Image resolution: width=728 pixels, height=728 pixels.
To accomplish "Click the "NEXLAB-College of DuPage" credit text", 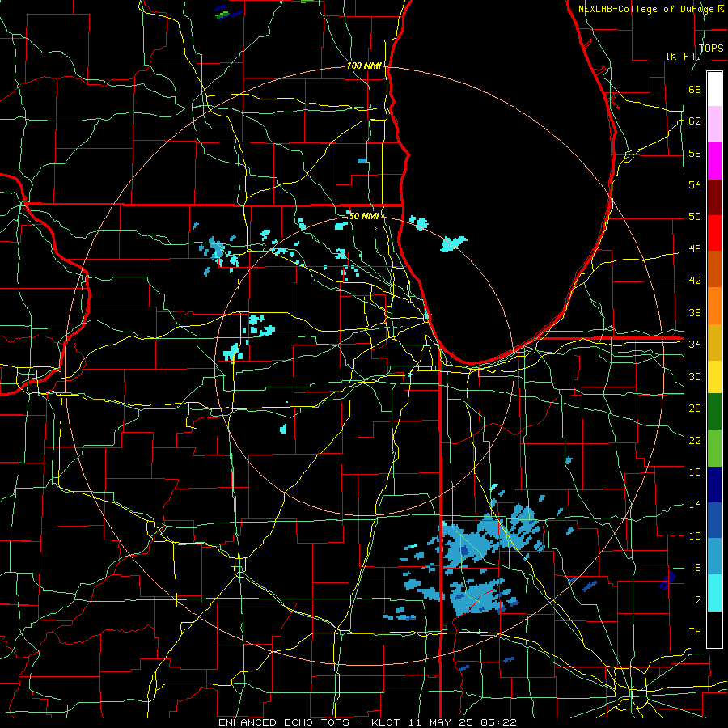I will click(x=647, y=9).
